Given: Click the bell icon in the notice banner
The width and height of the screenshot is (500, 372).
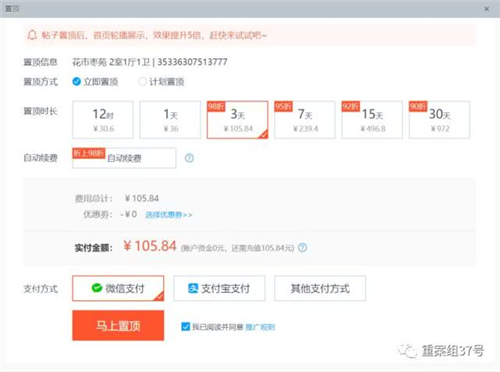Looking at the screenshot, I should click(x=32, y=35).
